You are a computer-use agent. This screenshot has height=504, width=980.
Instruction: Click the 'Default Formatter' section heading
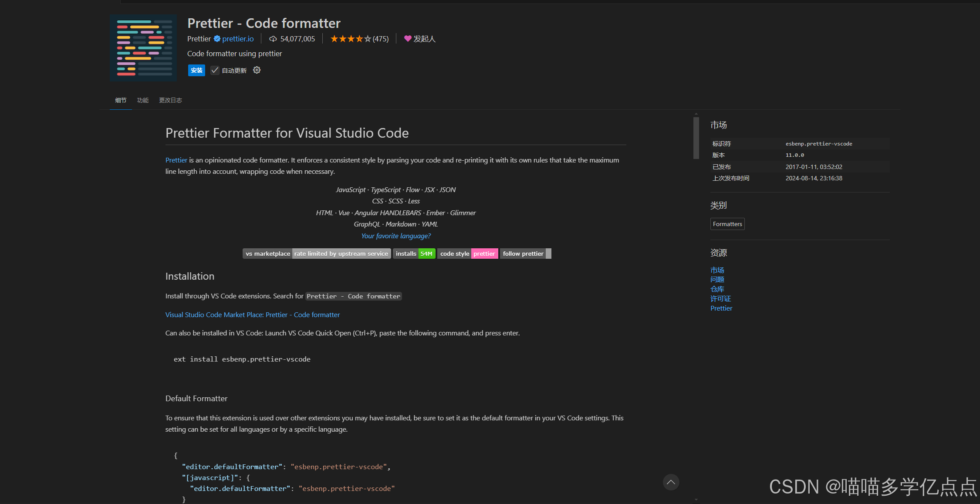(196, 399)
